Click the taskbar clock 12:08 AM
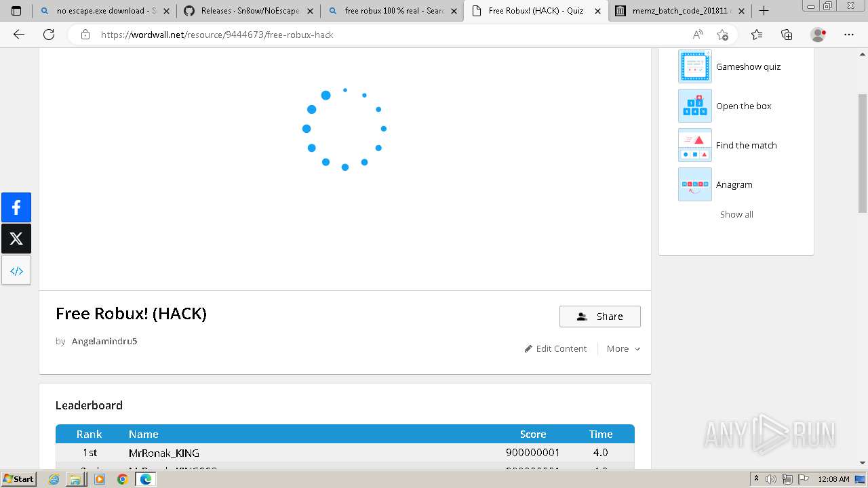Screen dimensions: 868x488 coord(833,479)
